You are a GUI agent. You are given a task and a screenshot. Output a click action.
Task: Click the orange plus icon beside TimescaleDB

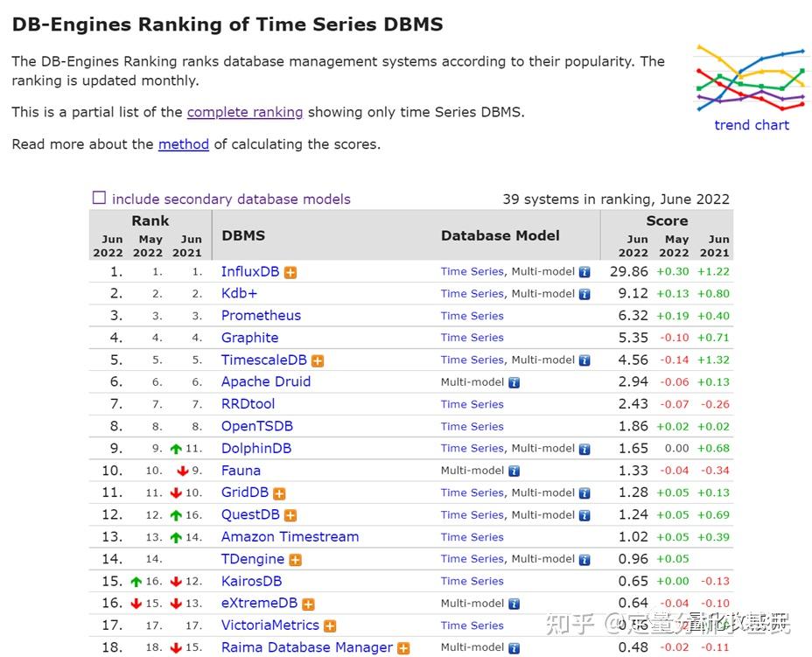pyautogui.click(x=318, y=360)
